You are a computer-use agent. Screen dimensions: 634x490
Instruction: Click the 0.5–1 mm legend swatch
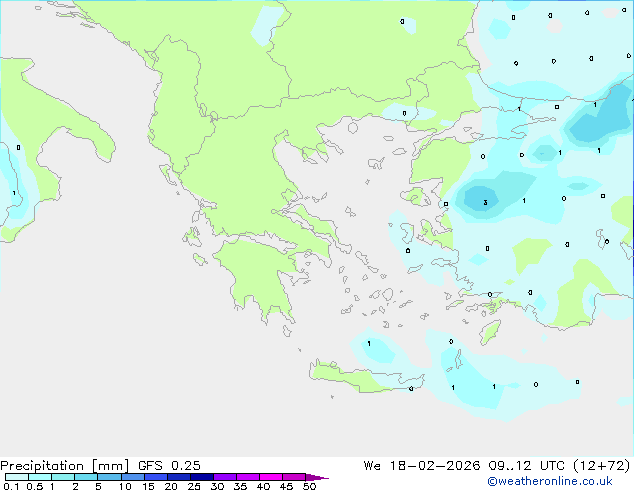pyautogui.click(x=40, y=477)
